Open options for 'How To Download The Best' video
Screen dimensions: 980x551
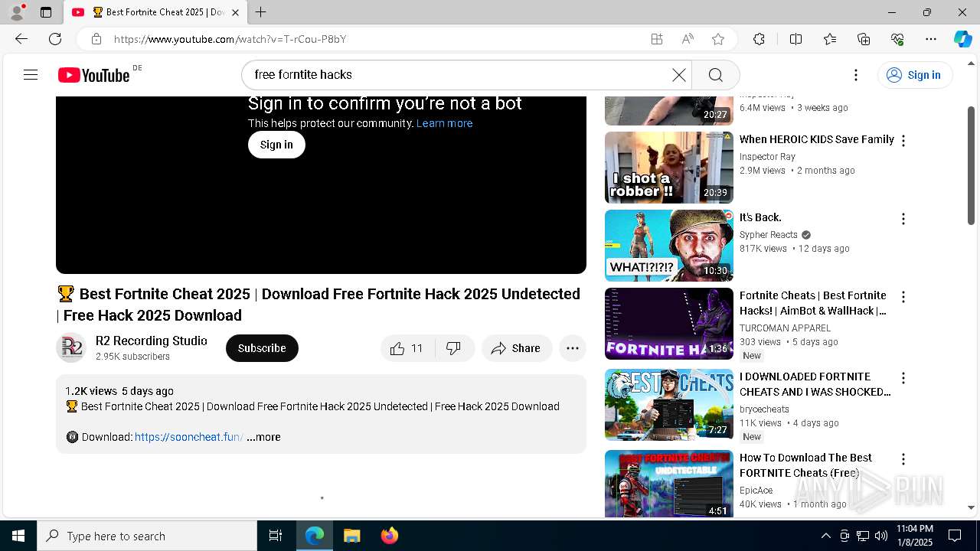(903, 459)
